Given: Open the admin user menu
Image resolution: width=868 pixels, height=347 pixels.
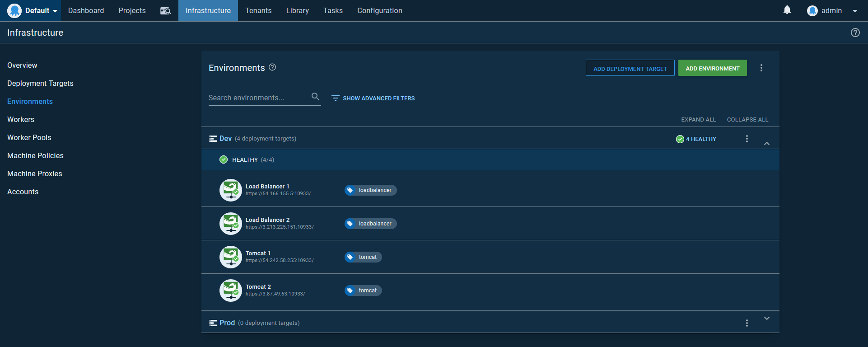Looking at the screenshot, I should [831, 11].
